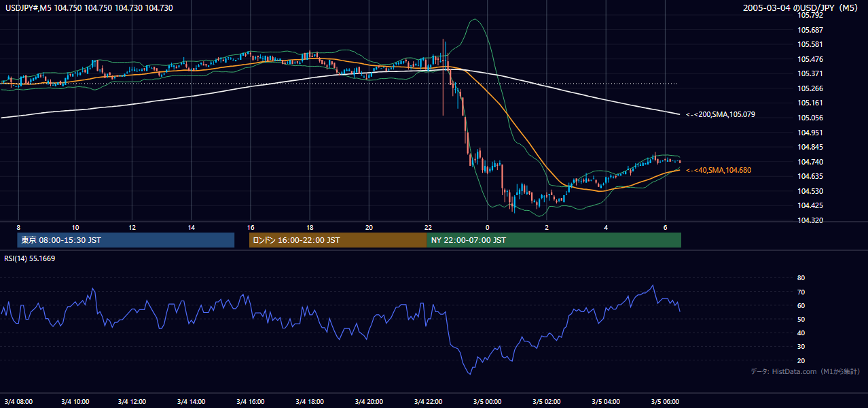
Task: Click the RSI(14) 55.1669 indicator label
Action: click(30, 258)
